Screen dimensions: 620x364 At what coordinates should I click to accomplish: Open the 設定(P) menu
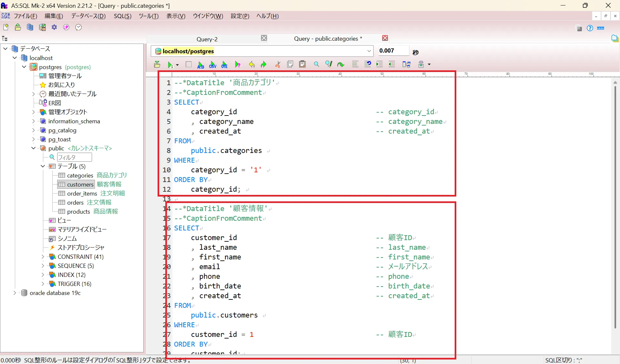[x=240, y=16]
